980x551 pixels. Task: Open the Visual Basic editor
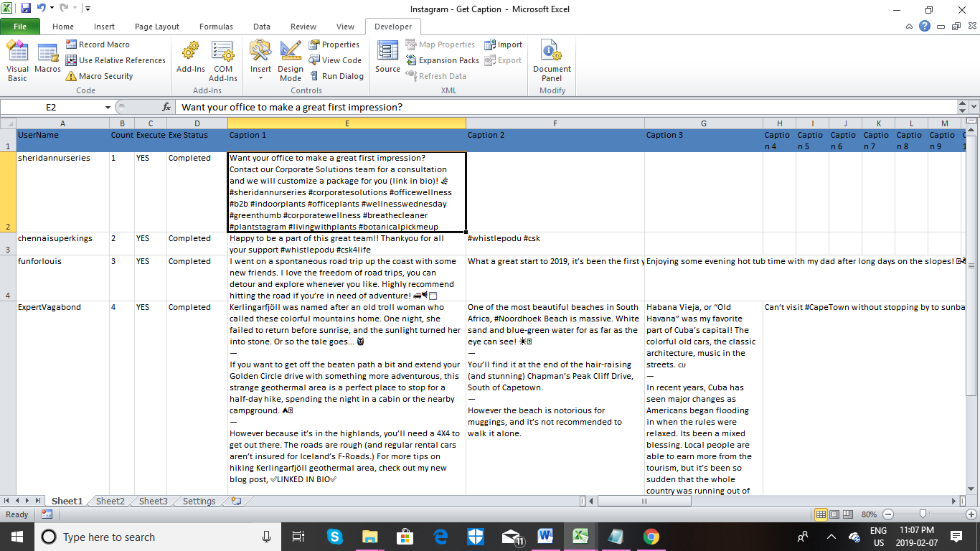pyautogui.click(x=17, y=62)
